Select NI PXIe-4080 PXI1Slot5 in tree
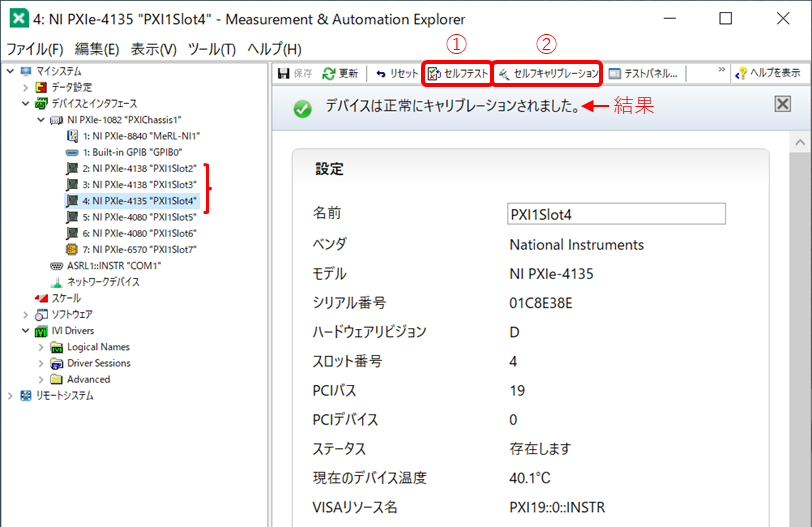This screenshot has height=527, width=812. click(x=139, y=217)
